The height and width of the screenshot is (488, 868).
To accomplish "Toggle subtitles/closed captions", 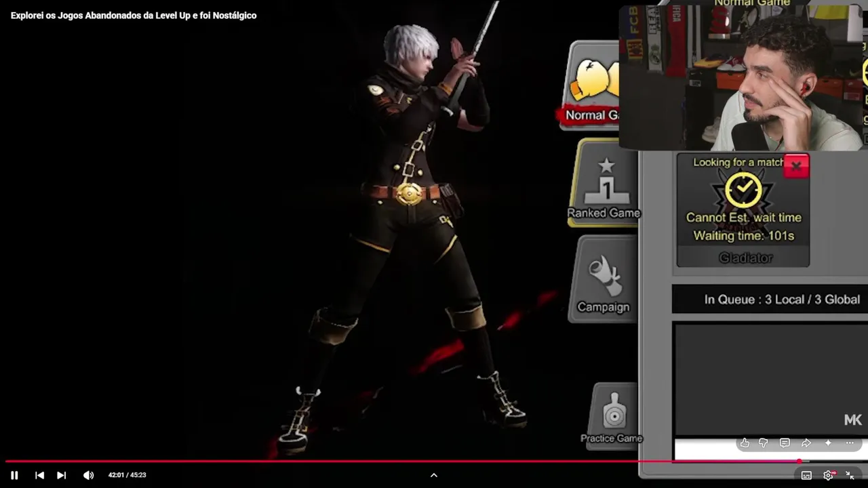I will tap(806, 475).
